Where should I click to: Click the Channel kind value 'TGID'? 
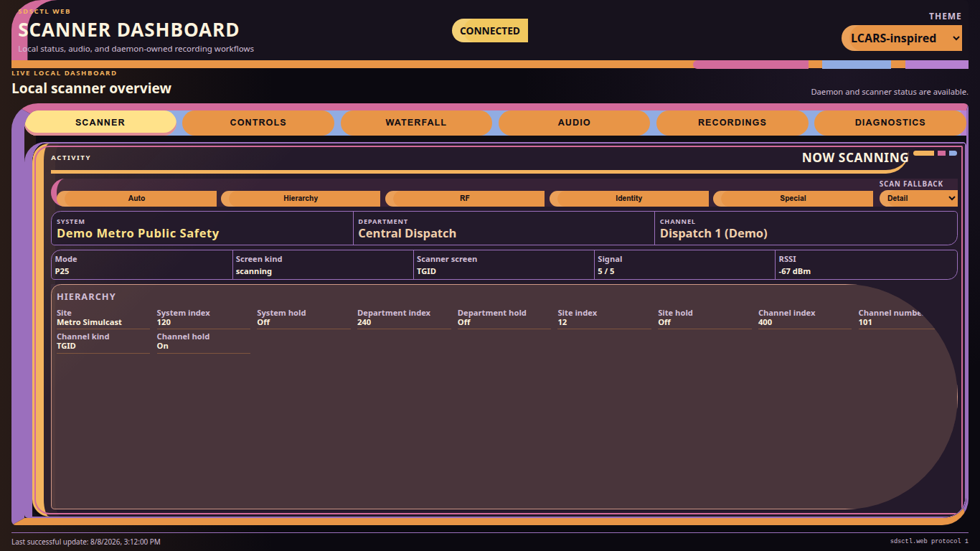(x=66, y=346)
